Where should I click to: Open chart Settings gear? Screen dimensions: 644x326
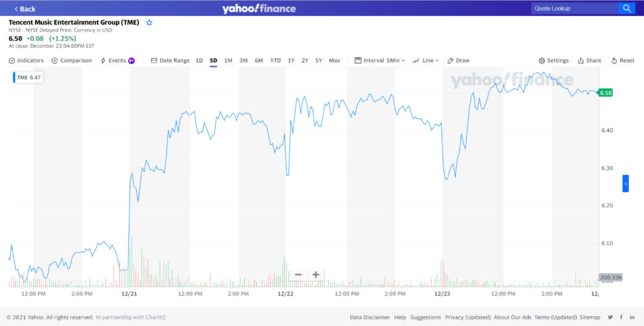coord(553,60)
